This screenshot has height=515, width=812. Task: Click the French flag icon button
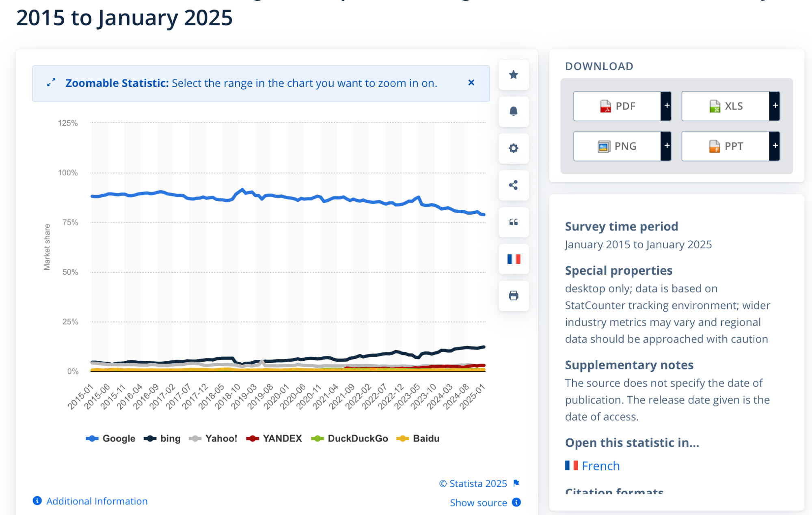point(513,259)
